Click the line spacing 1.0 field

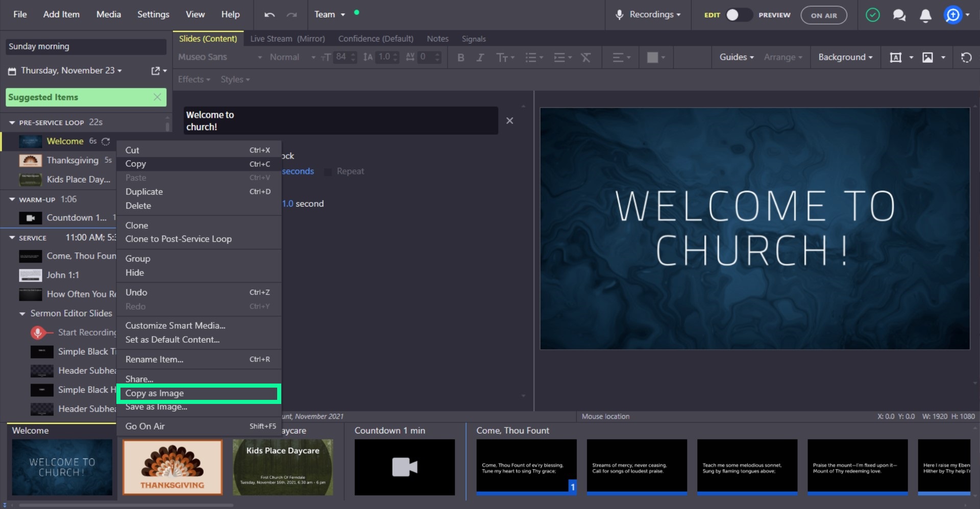coord(384,57)
